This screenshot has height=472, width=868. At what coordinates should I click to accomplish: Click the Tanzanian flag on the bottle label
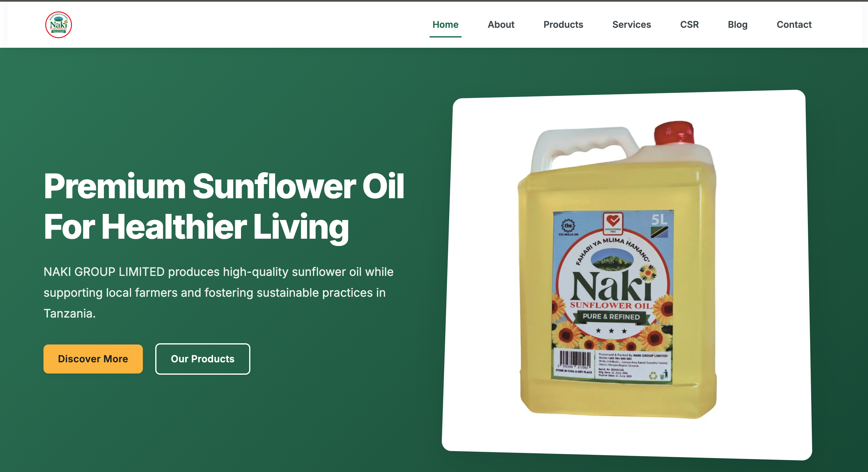[659, 232]
